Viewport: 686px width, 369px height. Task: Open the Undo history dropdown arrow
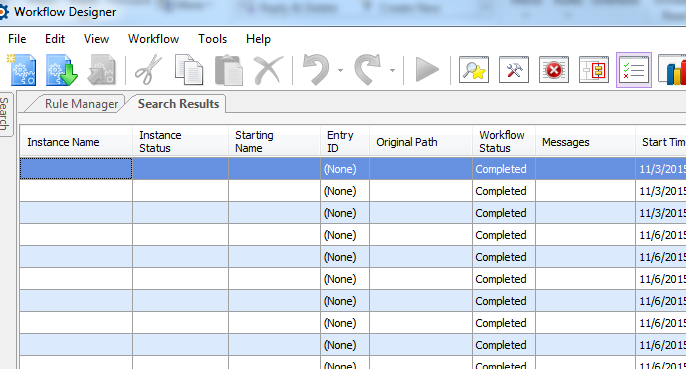pyautogui.click(x=340, y=70)
